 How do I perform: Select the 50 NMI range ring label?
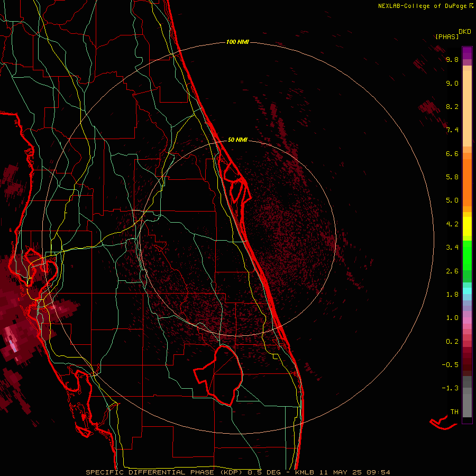(237, 140)
